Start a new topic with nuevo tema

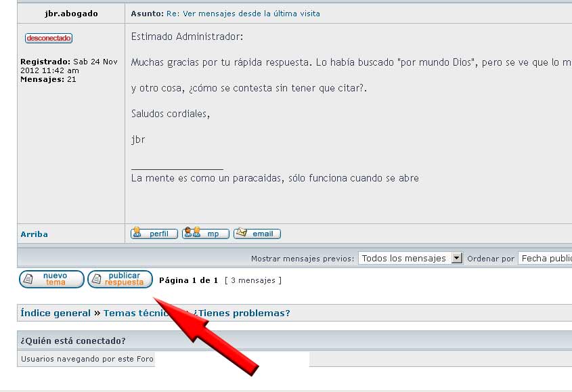click(51, 279)
